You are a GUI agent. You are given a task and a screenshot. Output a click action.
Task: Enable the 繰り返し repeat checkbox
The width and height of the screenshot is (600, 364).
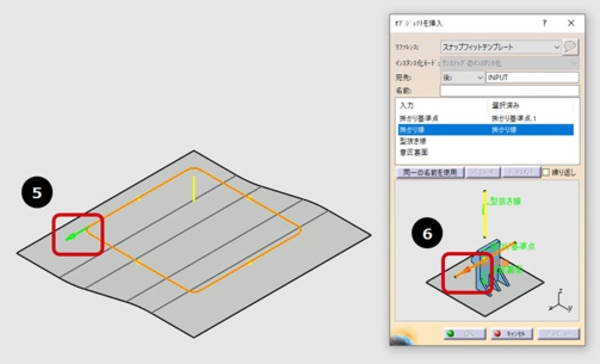click(x=546, y=172)
